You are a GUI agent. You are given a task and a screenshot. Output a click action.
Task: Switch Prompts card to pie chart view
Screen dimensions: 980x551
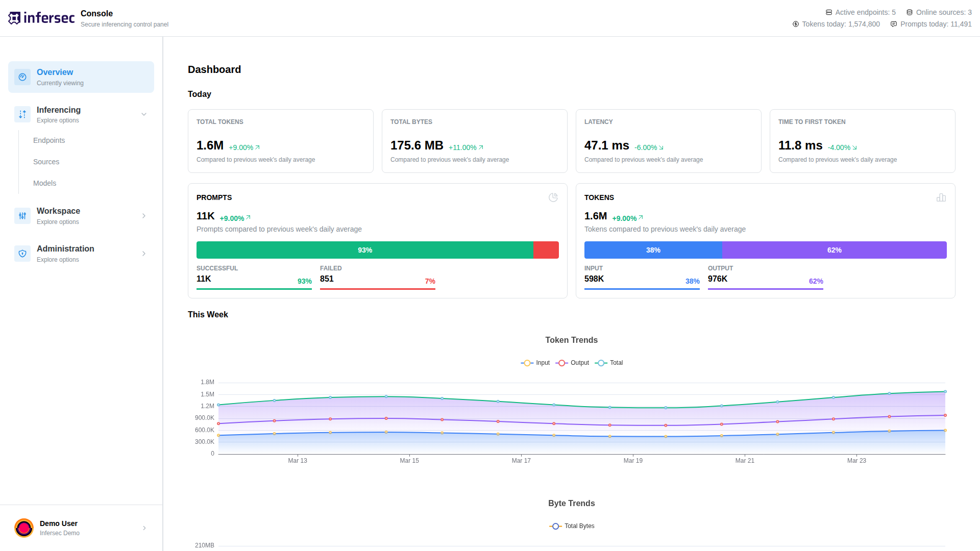pyautogui.click(x=553, y=197)
